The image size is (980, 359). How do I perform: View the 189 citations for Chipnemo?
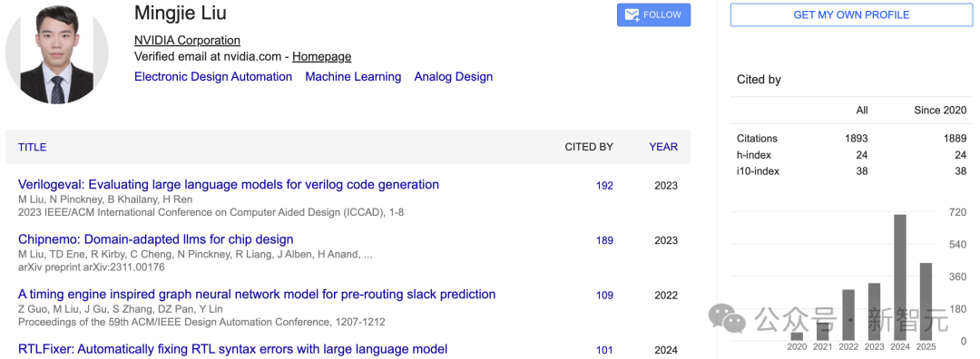click(604, 240)
